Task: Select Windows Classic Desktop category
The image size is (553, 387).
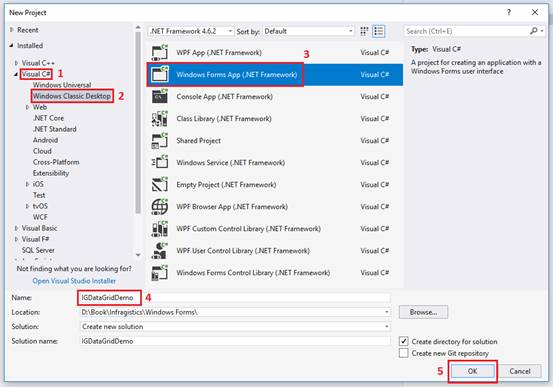Action: [x=72, y=96]
